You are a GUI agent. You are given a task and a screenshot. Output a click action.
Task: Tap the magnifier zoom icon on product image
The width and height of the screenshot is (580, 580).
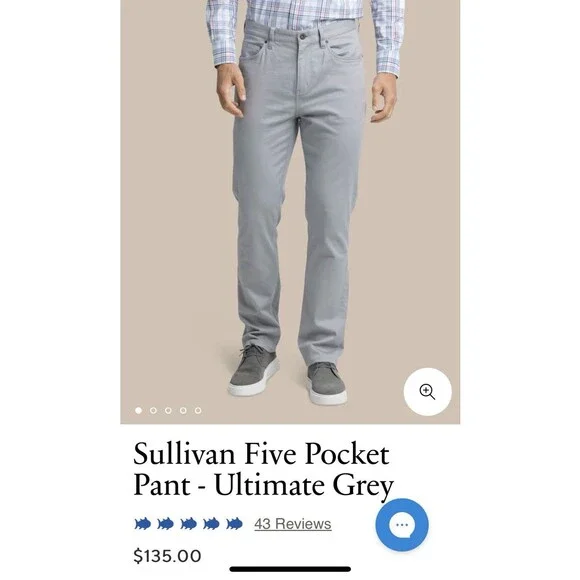click(x=428, y=392)
